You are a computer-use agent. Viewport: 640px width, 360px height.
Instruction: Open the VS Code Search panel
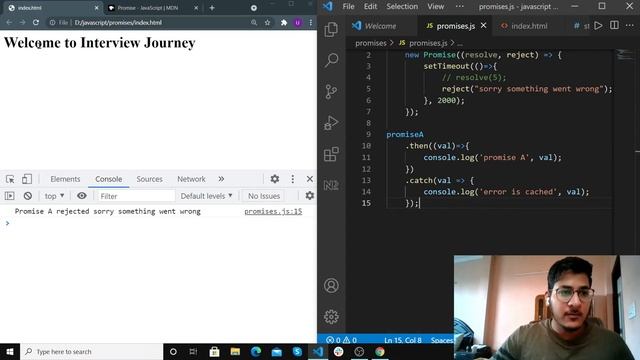[x=331, y=60]
